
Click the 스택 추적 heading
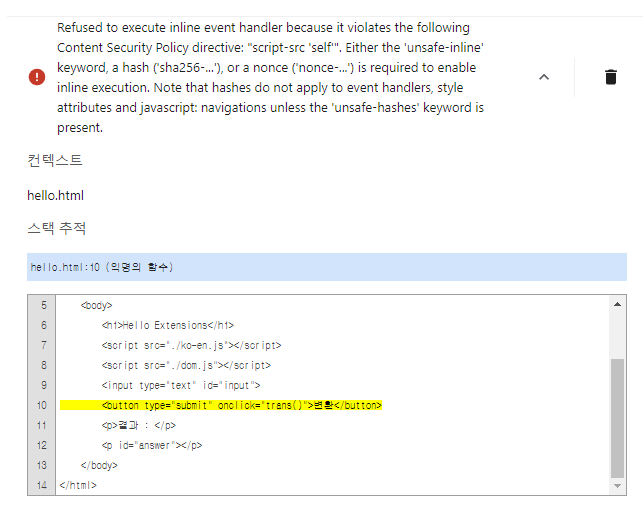[57, 228]
